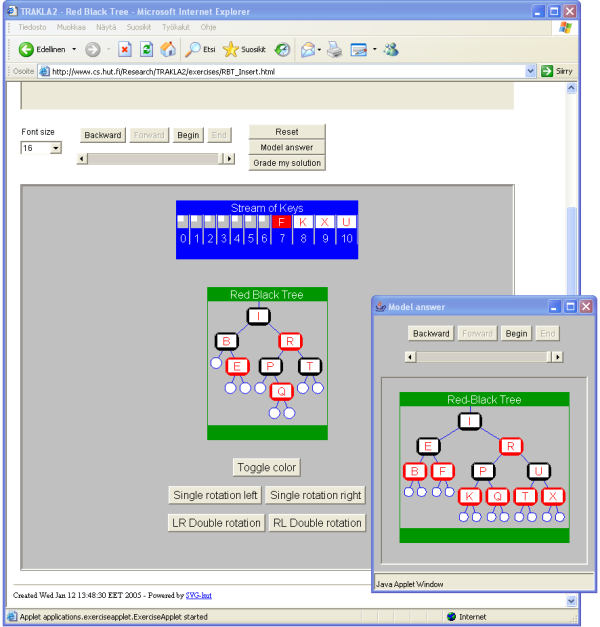Click the URL address input field

287,72
